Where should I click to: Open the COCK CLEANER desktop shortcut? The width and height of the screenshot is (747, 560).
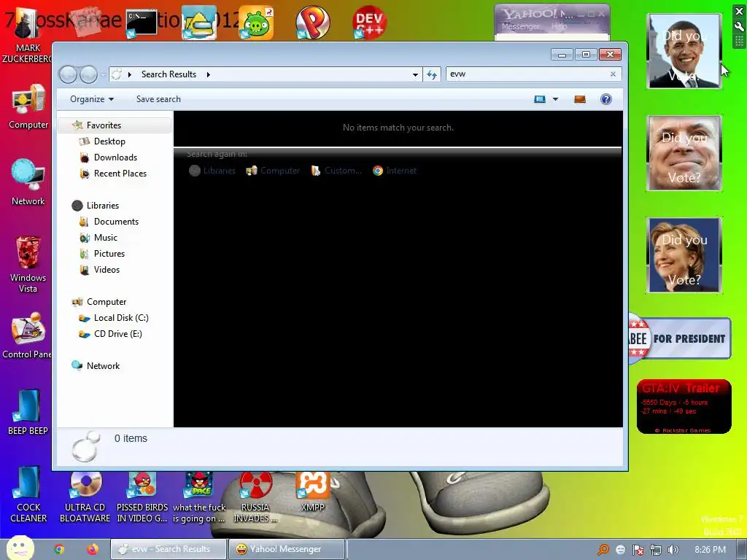(28, 495)
